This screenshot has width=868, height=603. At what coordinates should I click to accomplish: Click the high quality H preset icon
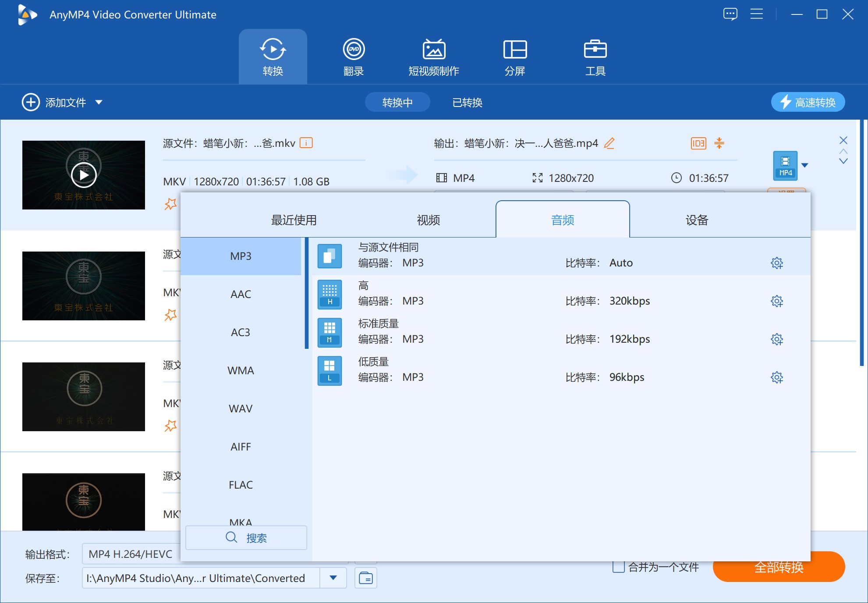[329, 294]
